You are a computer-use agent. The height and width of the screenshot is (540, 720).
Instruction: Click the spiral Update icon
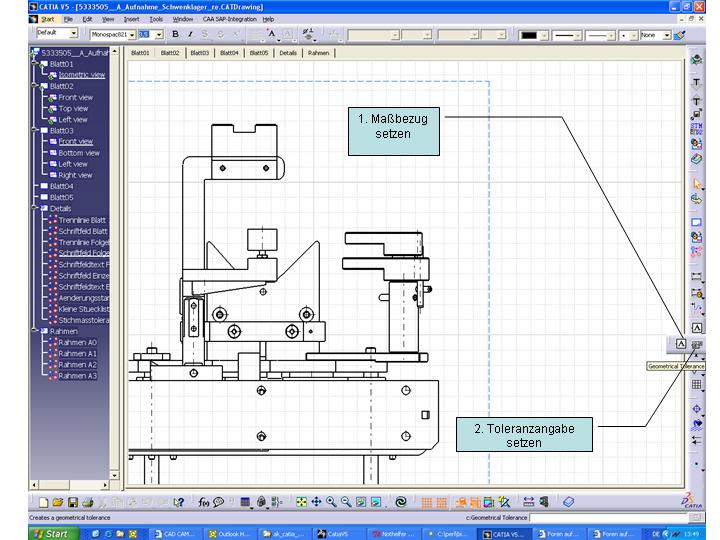tap(401, 502)
